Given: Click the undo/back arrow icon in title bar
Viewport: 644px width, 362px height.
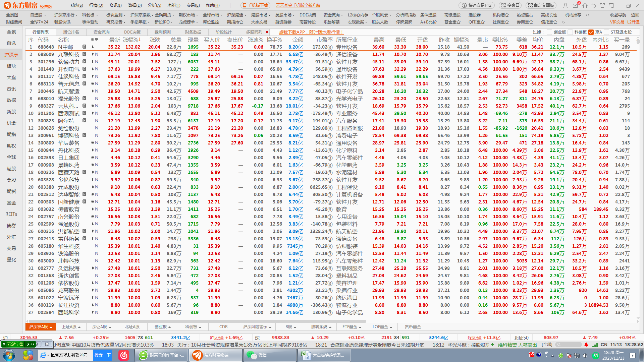Looking at the screenshot, I should point(594,5).
